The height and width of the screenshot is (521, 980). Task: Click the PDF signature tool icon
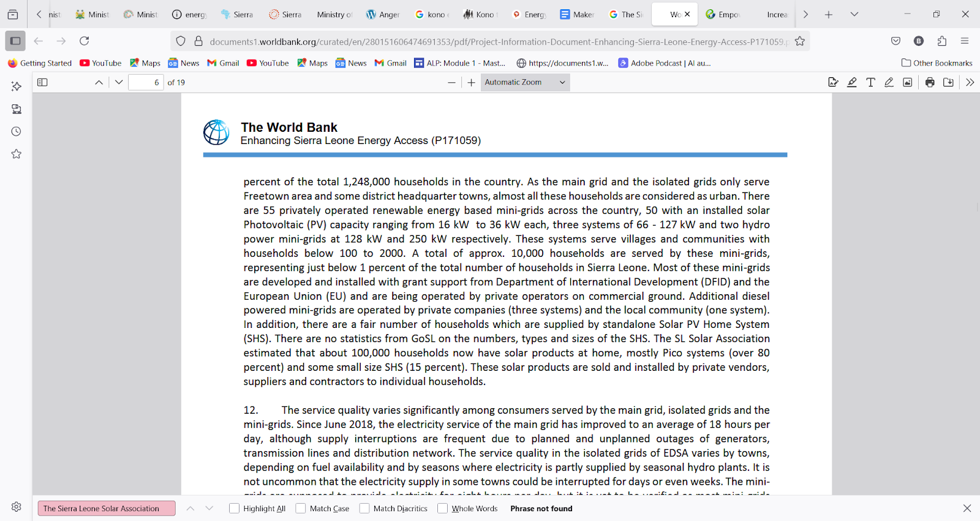[x=833, y=82]
